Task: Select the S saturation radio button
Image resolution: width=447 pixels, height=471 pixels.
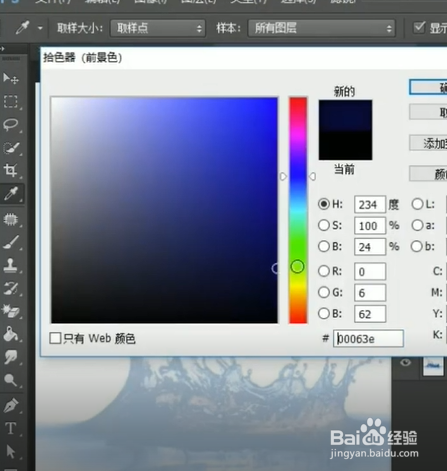Action: click(x=324, y=225)
